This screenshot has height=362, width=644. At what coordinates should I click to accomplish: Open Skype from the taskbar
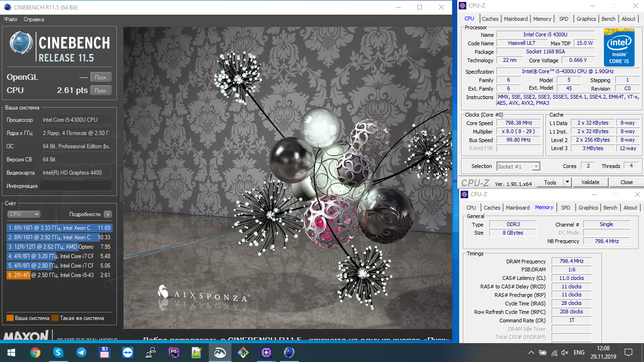point(58,352)
